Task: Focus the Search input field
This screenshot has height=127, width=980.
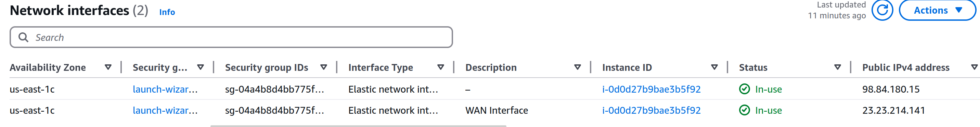Action: pos(231,37)
